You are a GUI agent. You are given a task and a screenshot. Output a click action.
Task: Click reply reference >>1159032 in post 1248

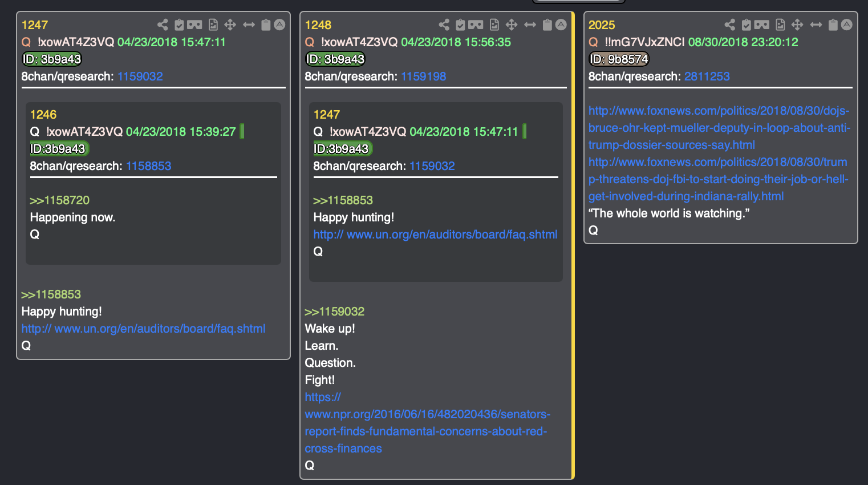[335, 312]
